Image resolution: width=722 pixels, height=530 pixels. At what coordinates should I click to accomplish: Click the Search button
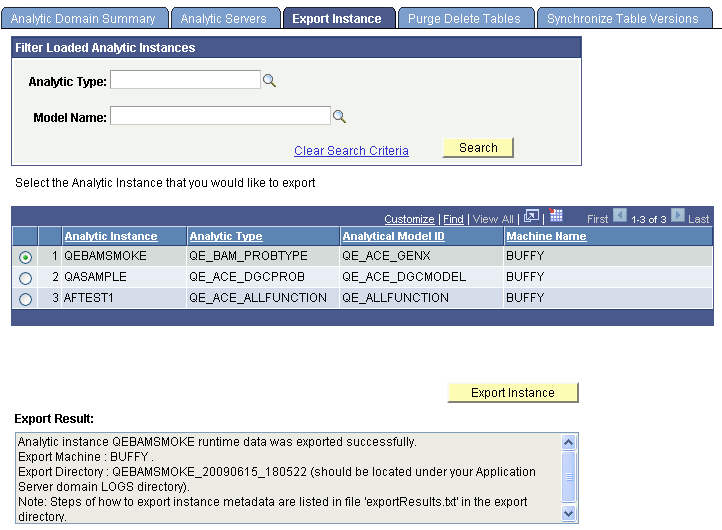click(x=478, y=148)
